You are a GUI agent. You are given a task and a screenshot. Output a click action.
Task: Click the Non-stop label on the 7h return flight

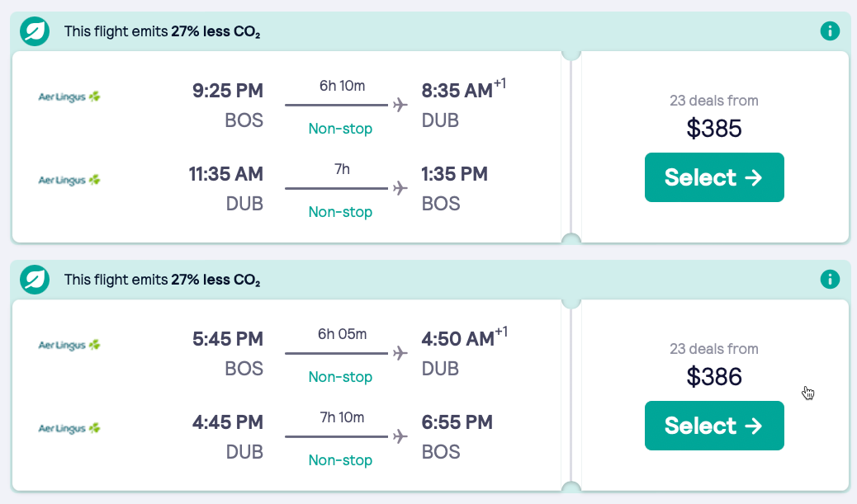tap(340, 212)
